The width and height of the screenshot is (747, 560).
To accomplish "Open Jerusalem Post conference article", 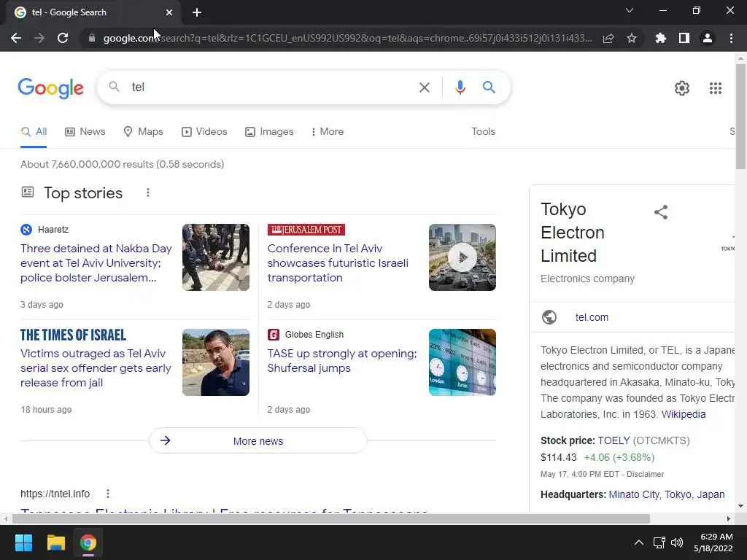I will click(338, 262).
